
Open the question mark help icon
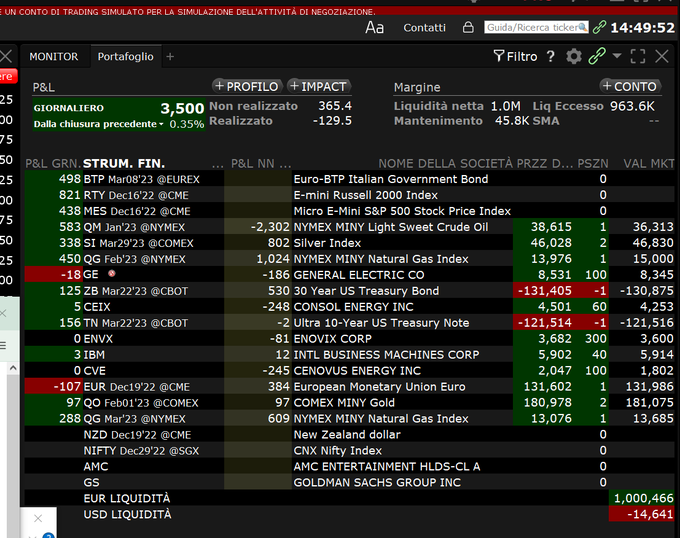(x=550, y=56)
